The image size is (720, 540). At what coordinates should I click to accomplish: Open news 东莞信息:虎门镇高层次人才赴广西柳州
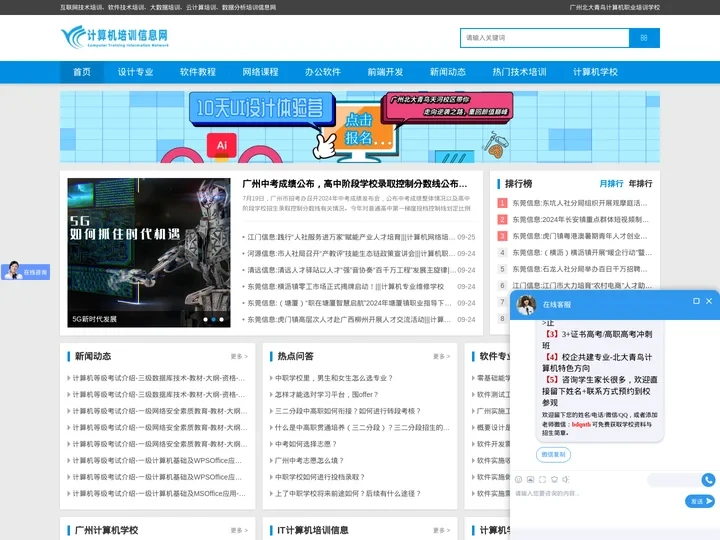pos(349,320)
